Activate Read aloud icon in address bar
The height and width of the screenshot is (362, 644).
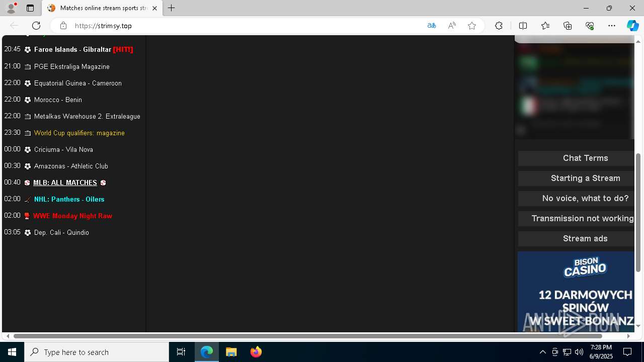click(452, 26)
